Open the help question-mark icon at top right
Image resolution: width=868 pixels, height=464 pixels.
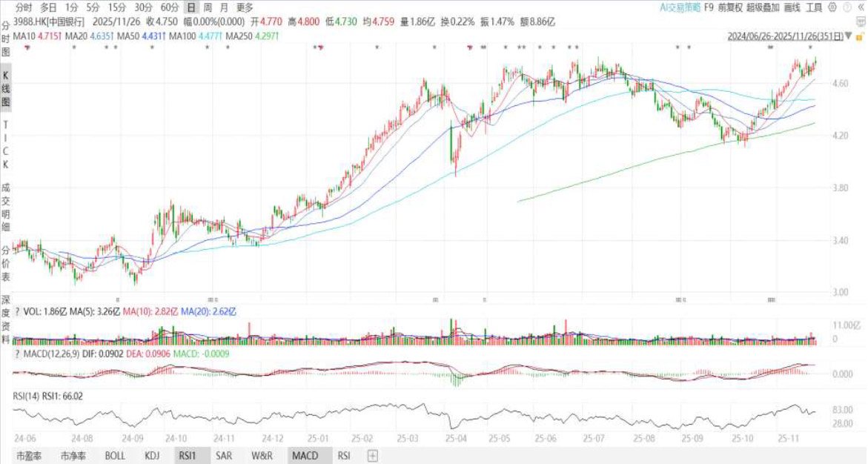tap(847, 7)
